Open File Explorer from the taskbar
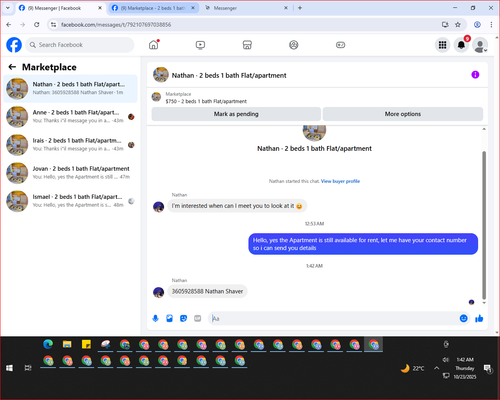Viewport: 500px width, 400px height. pyautogui.click(x=67, y=344)
